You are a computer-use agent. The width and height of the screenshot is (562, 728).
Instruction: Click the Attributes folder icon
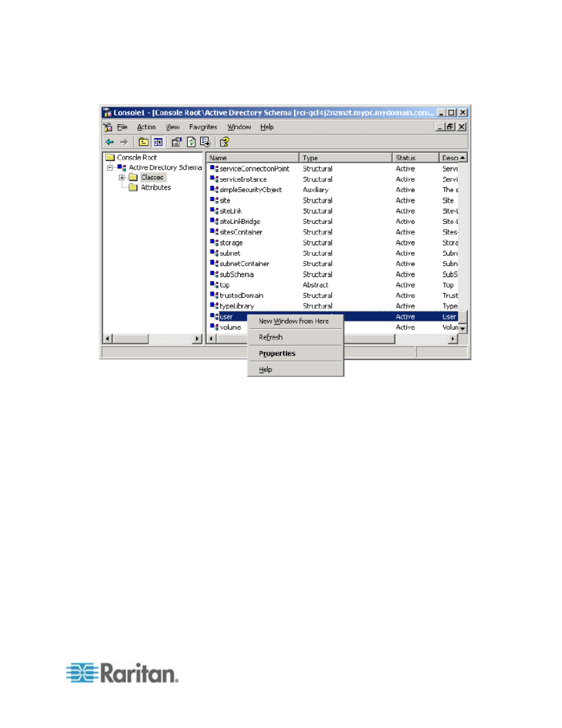coord(133,187)
